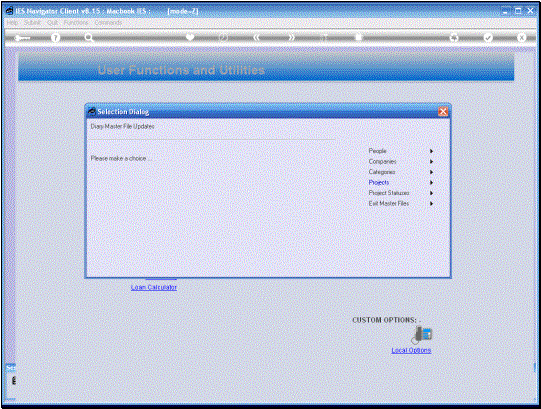Viewport: 541px width, 409px height.
Task: Open the Loan Calculator link
Action: tap(154, 287)
